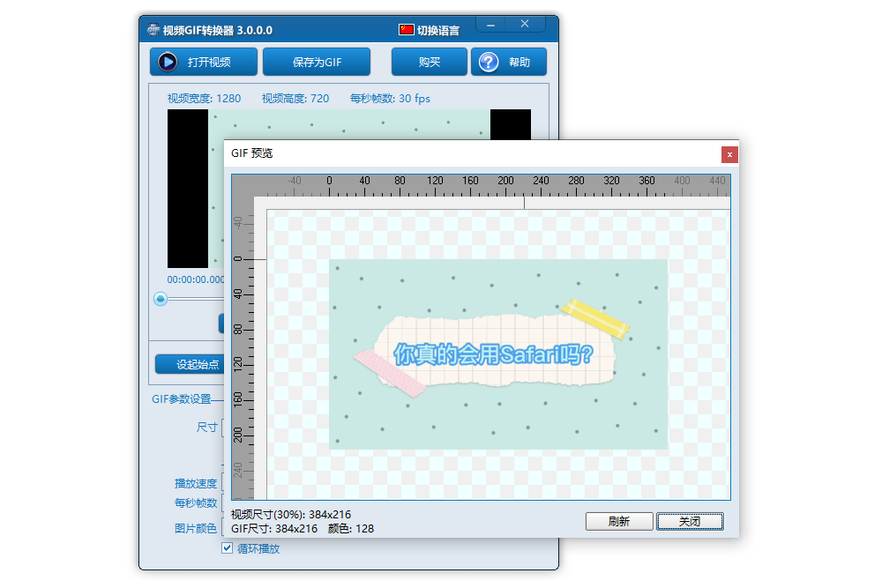Click the GIF尺寸: 384x216 text
The image size is (882, 588).
point(274,528)
